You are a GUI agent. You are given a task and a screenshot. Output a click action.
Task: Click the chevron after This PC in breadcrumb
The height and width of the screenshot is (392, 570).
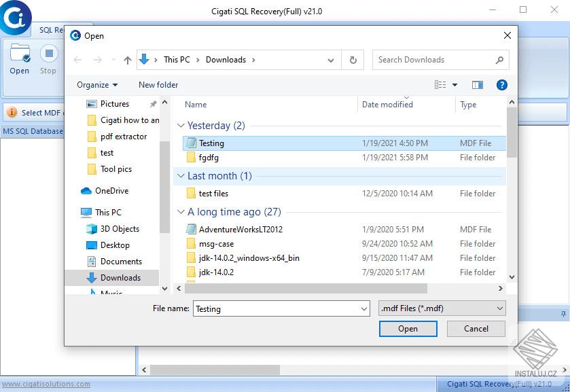(198, 60)
